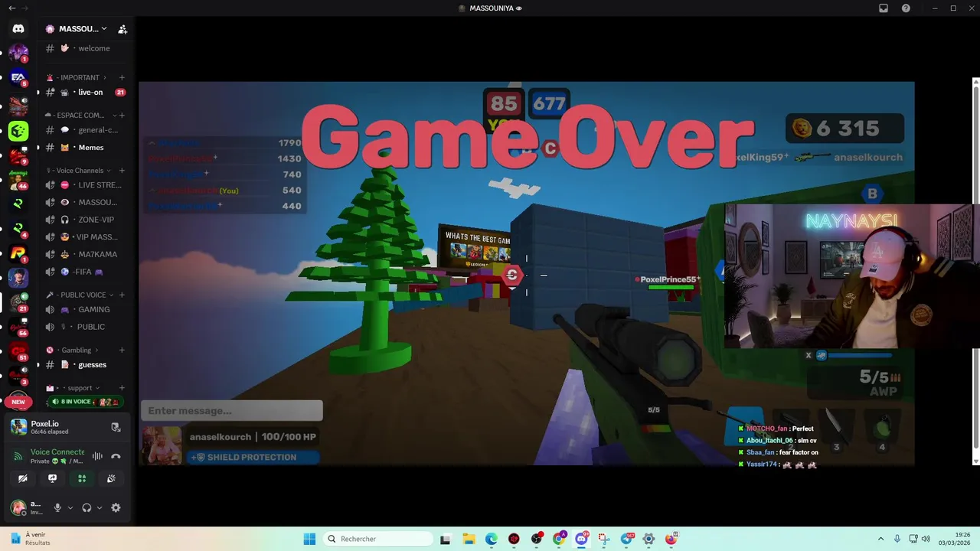Join the GAMING voice channel
This screenshot has width=980, height=551.
click(85, 309)
